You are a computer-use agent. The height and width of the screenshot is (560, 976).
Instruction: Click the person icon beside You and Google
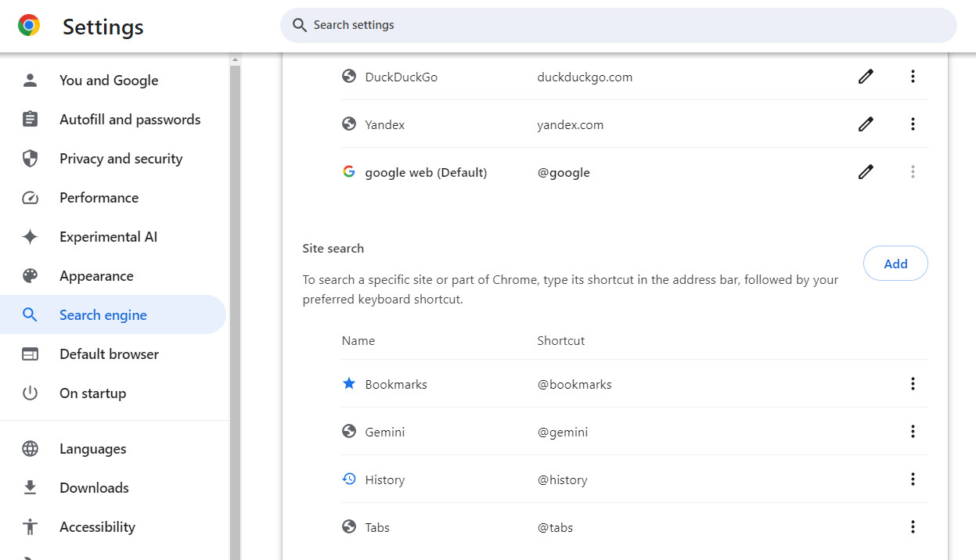tap(30, 80)
